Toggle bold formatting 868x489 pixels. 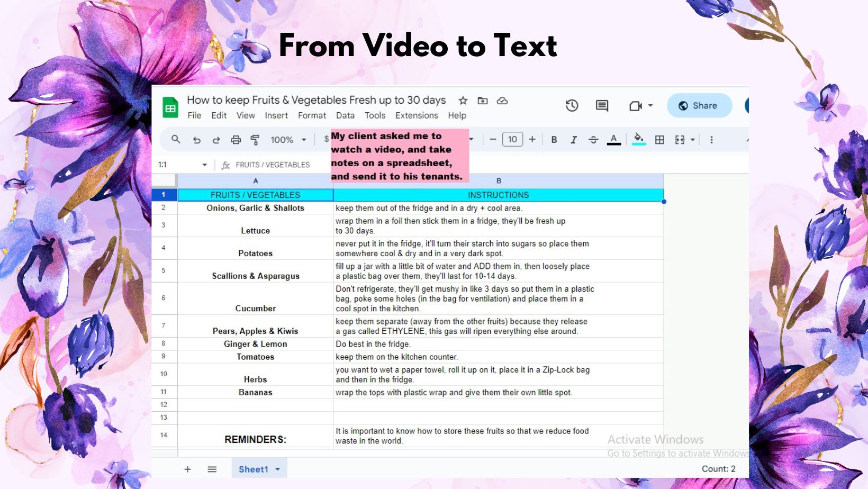click(x=554, y=140)
